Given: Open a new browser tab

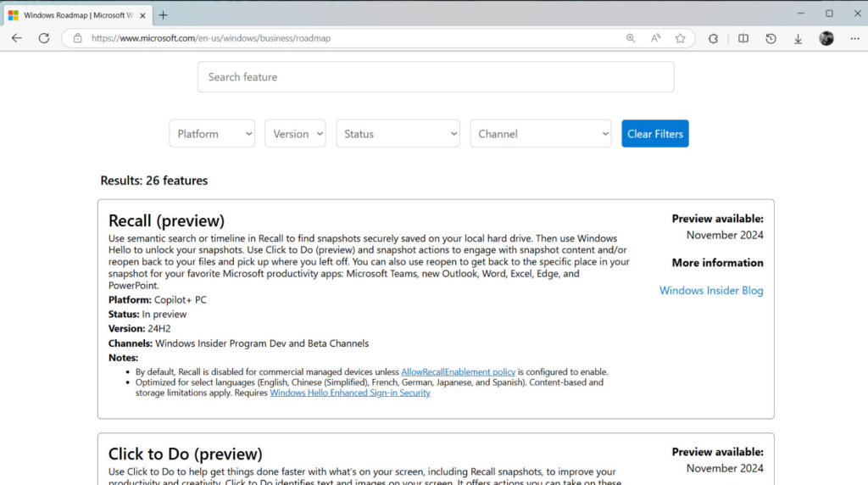Looking at the screenshot, I should click(x=163, y=15).
